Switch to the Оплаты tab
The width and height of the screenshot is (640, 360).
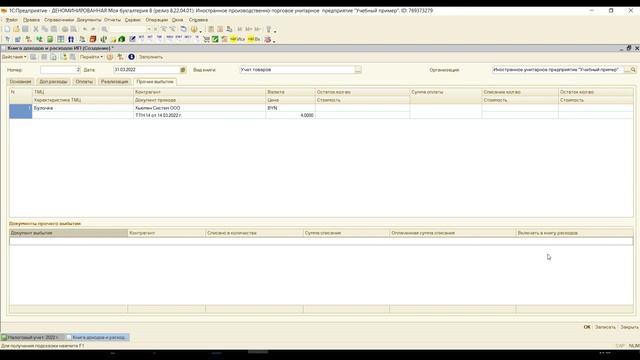(x=84, y=82)
